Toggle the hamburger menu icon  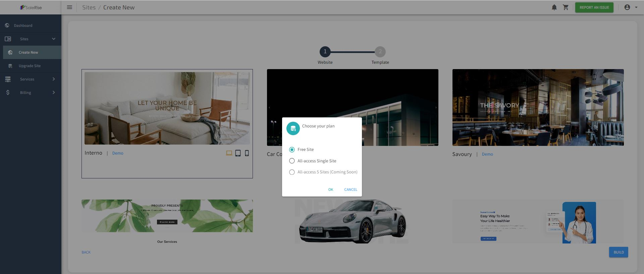coord(69,7)
